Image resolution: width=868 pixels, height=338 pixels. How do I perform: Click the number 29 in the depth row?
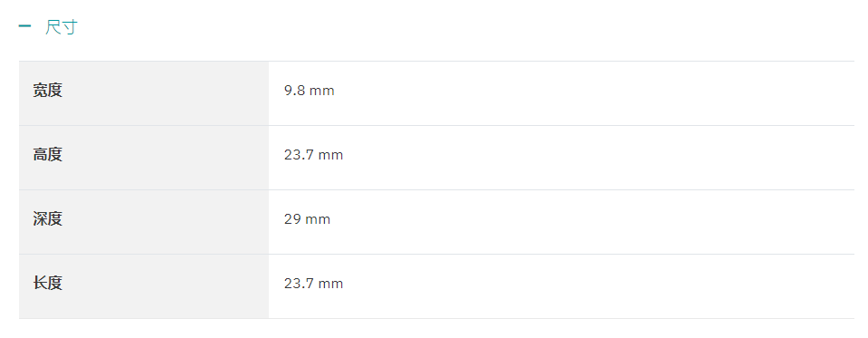[292, 219]
